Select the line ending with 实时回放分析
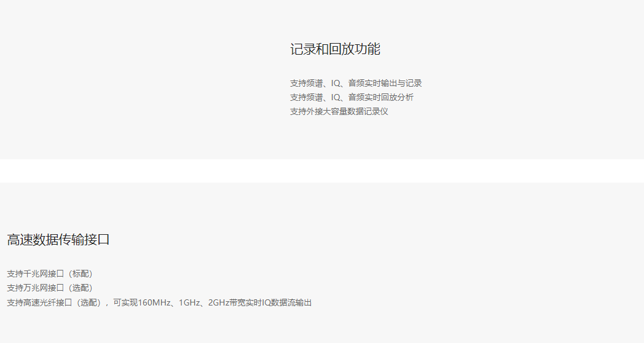The height and width of the screenshot is (343, 644). (356, 97)
